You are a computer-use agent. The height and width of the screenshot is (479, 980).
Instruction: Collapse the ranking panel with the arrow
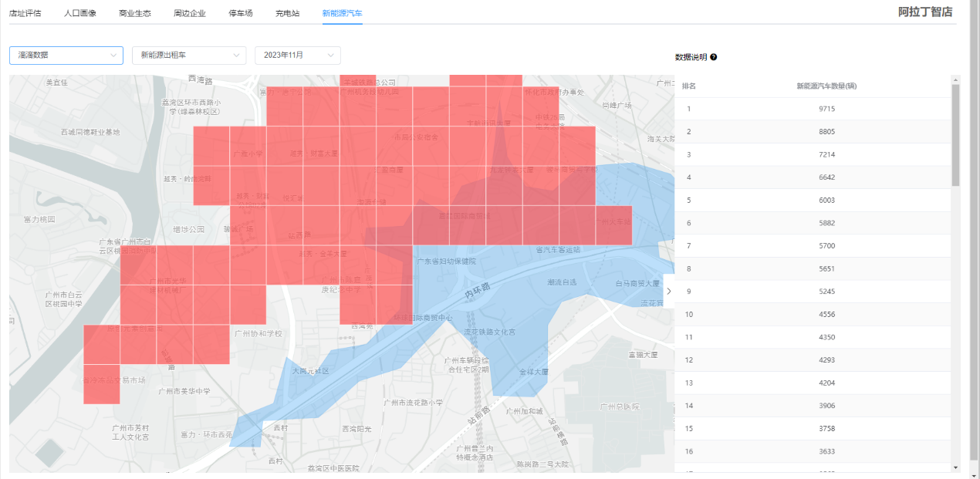pyautogui.click(x=668, y=291)
